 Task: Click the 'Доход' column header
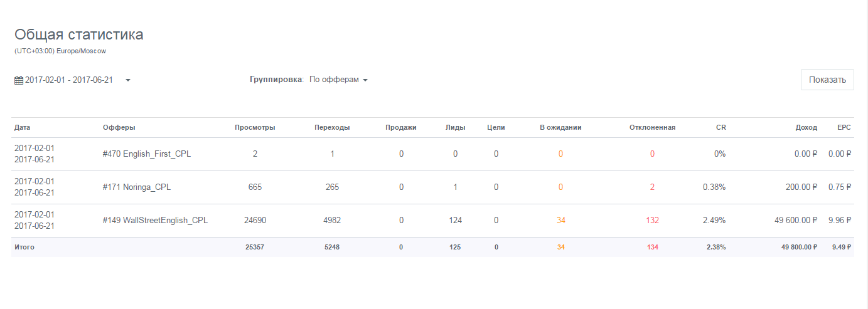pos(806,127)
